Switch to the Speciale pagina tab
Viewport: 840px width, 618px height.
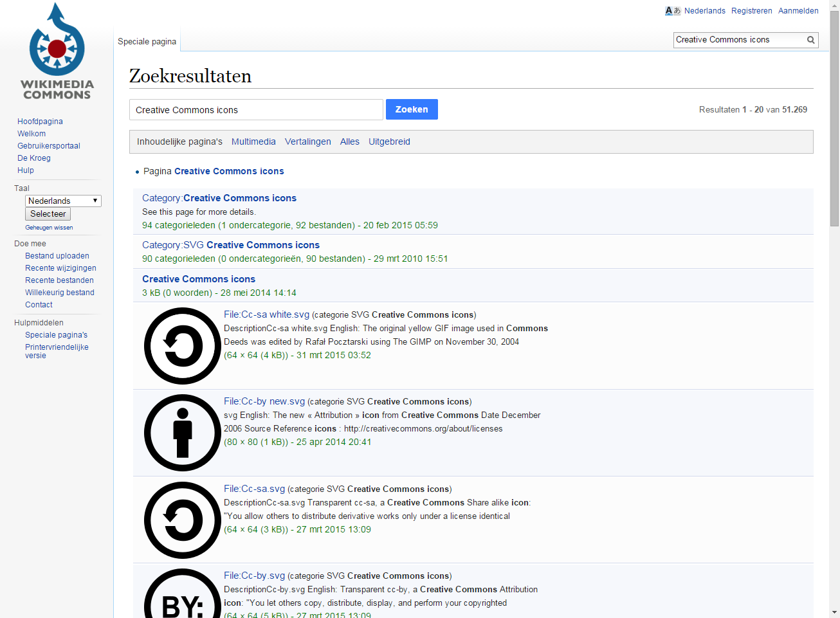coord(147,42)
